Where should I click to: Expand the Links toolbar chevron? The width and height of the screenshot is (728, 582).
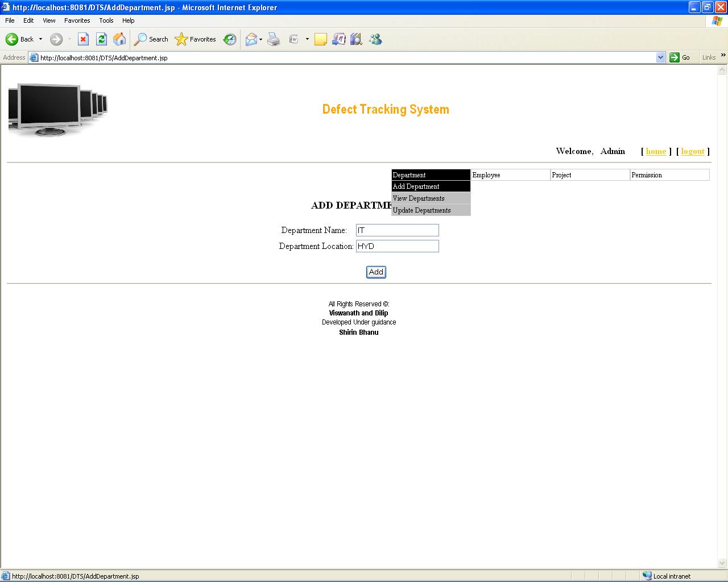(x=723, y=56)
